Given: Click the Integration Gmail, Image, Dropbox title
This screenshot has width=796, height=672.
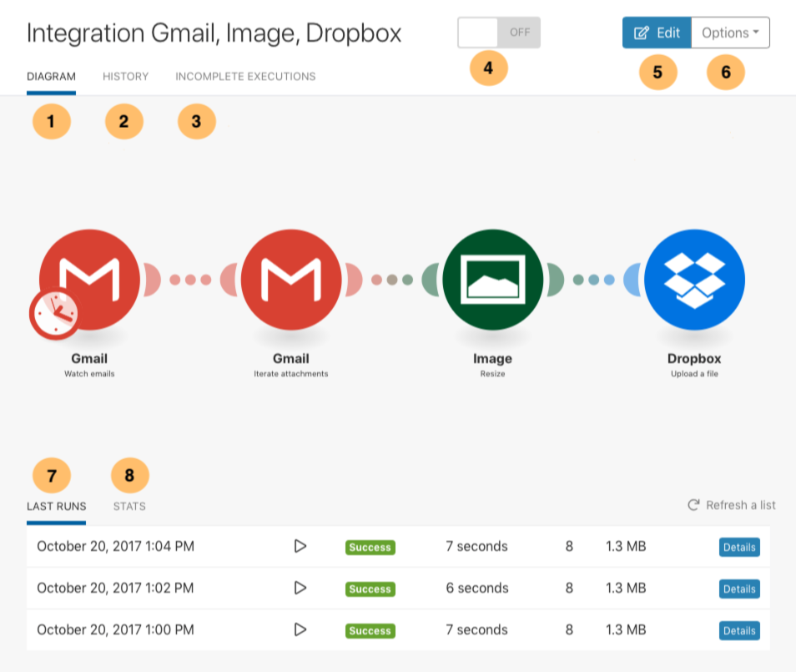Looking at the screenshot, I should click(214, 33).
